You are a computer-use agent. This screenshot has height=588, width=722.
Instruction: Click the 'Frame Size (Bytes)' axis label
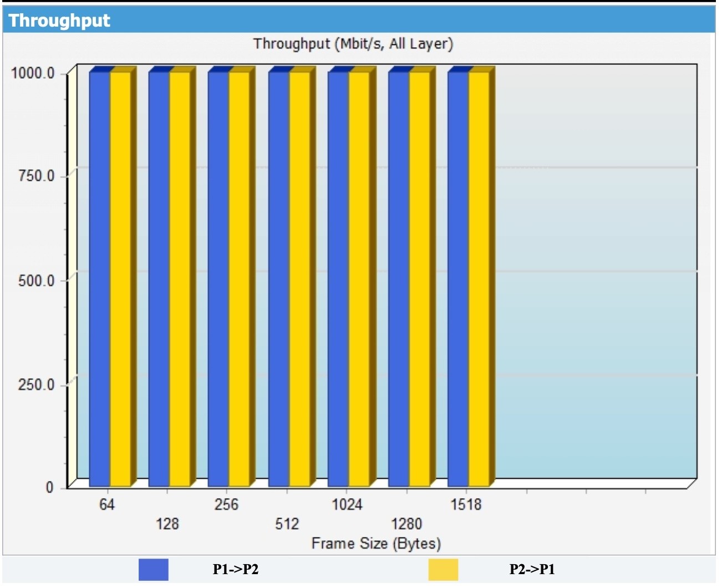tap(376, 543)
